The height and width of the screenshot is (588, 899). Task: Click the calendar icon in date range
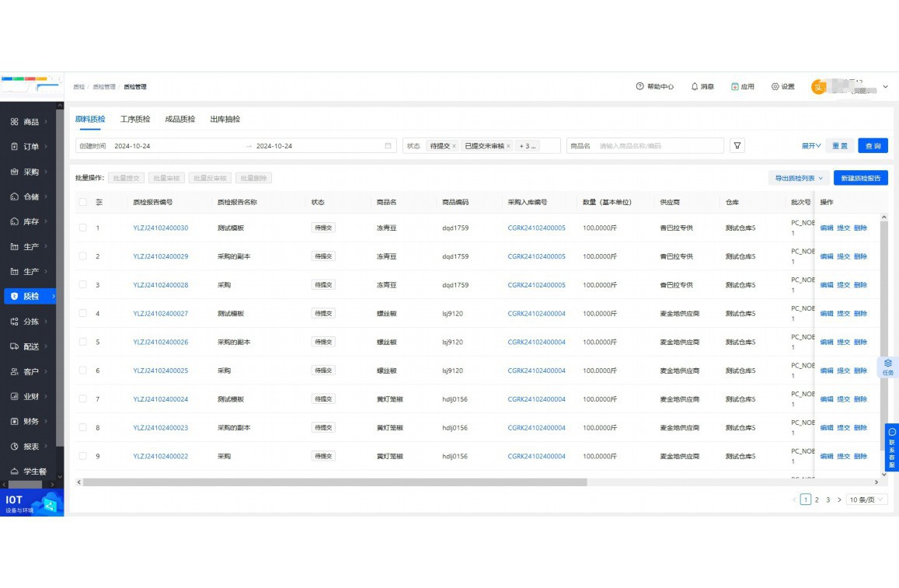(x=388, y=146)
